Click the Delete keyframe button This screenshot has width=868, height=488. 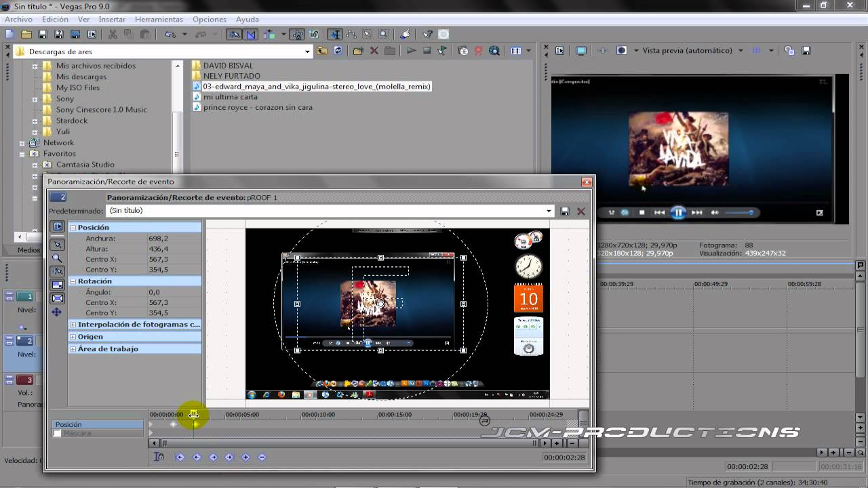tap(262, 457)
